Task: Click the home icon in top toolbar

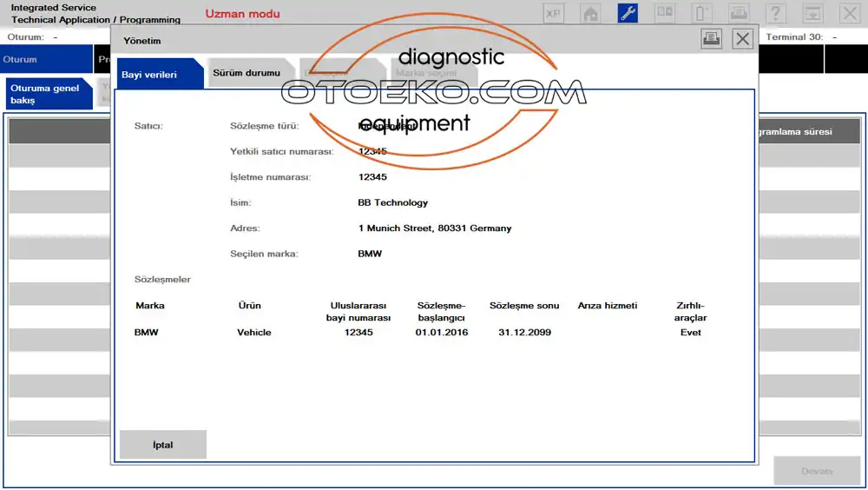Action: (590, 13)
